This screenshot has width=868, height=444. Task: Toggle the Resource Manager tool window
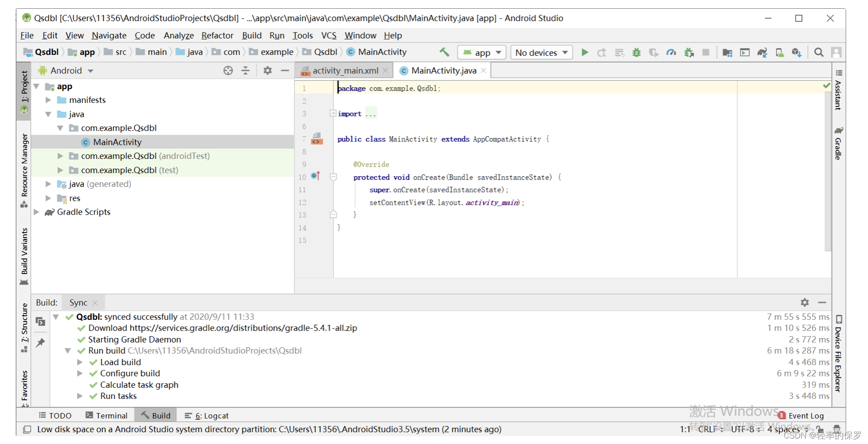(24, 170)
